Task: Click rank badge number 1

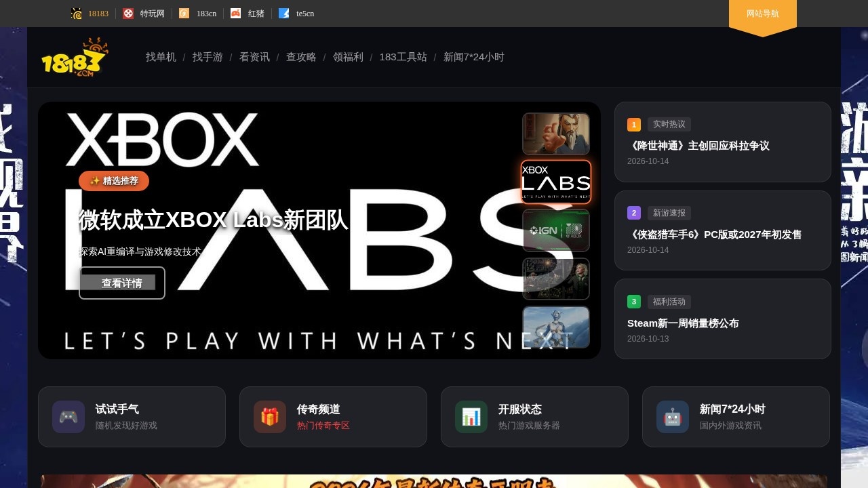Action: click(x=634, y=125)
